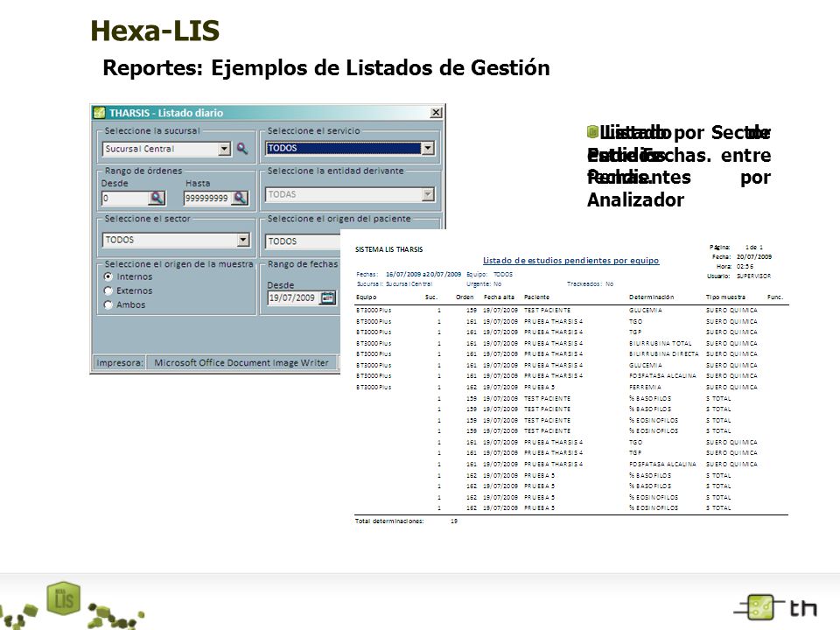Click the Impresora status bar label
Image resolution: width=840 pixels, height=630 pixels.
(x=120, y=362)
